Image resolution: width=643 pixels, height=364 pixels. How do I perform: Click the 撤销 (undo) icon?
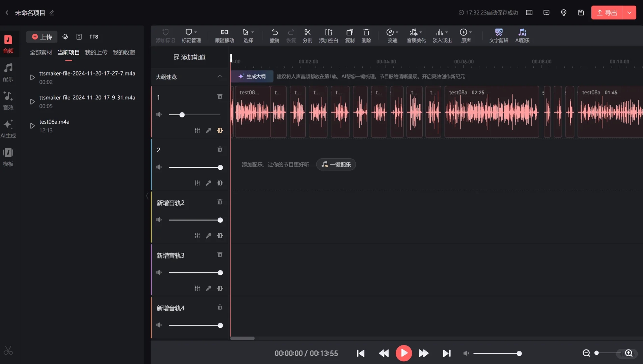tap(275, 36)
